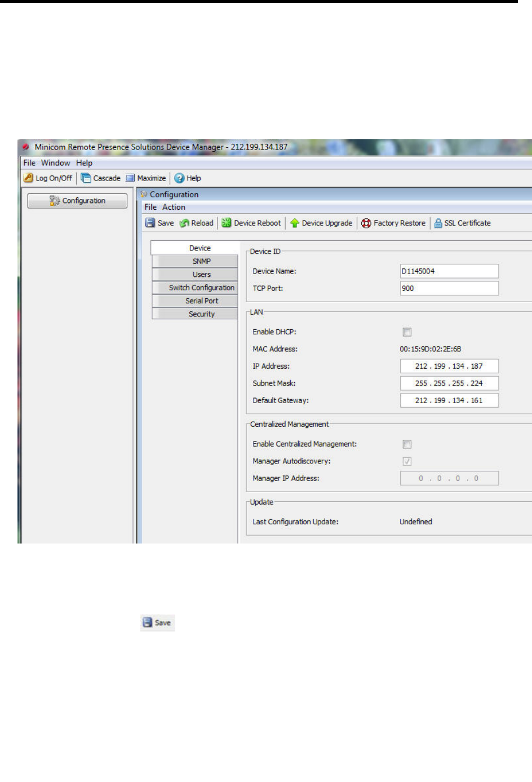532x782 pixels.
Task: Click the Default Gateway field
Action: click(x=449, y=400)
